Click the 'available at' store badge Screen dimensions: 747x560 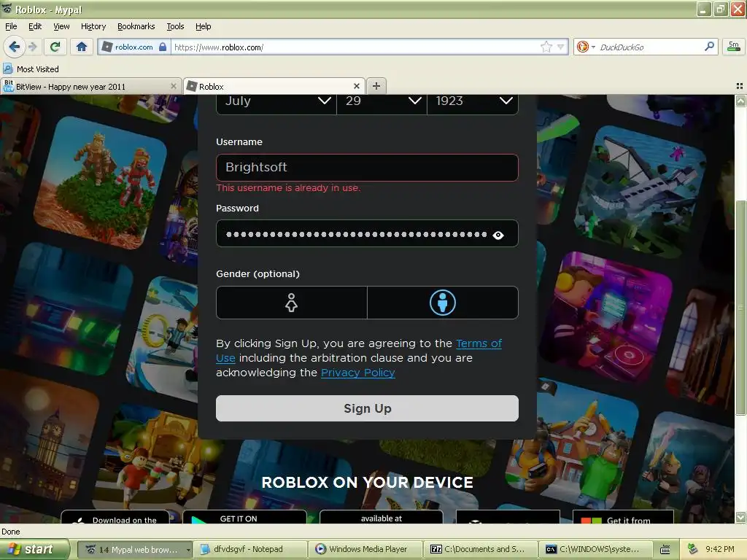pos(381,517)
